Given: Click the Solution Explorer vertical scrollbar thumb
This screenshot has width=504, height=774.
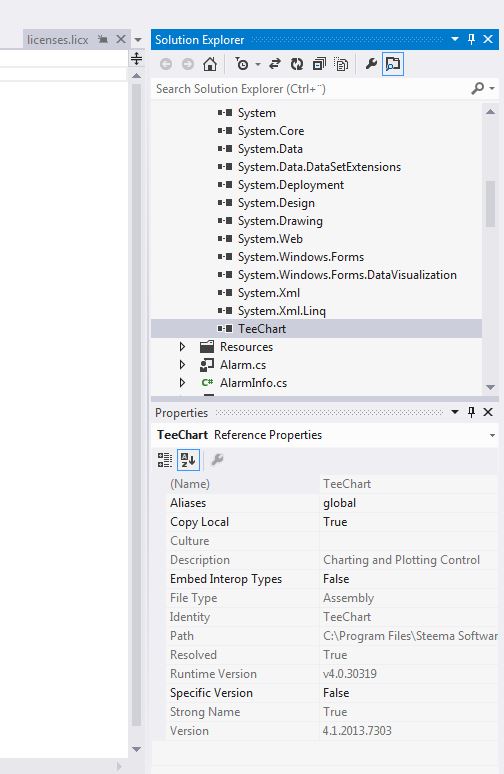Looking at the screenshot, I should (490, 204).
